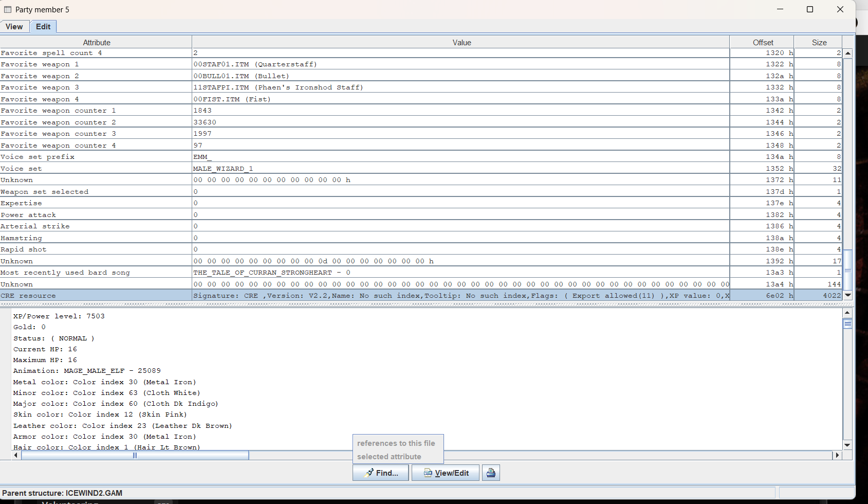868x504 pixels.
Task: Select Favorite weapon counter 4 row
Action: pyautogui.click(x=421, y=146)
